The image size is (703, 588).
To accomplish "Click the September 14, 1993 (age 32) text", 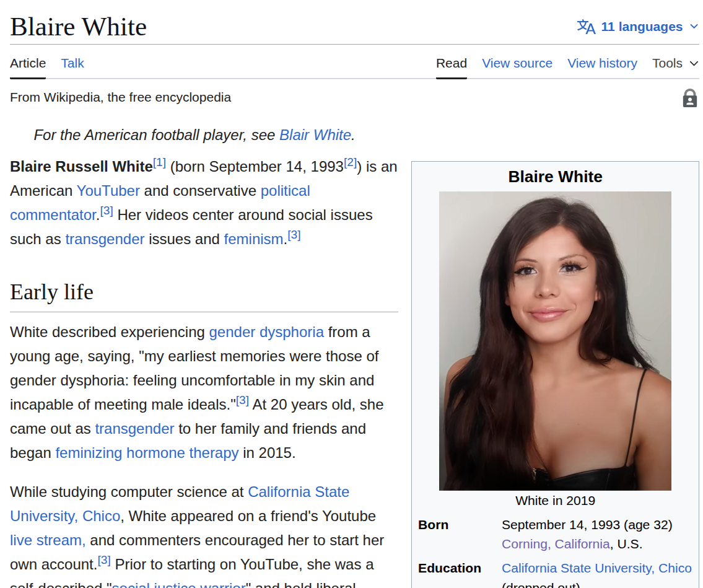I will [x=587, y=525].
